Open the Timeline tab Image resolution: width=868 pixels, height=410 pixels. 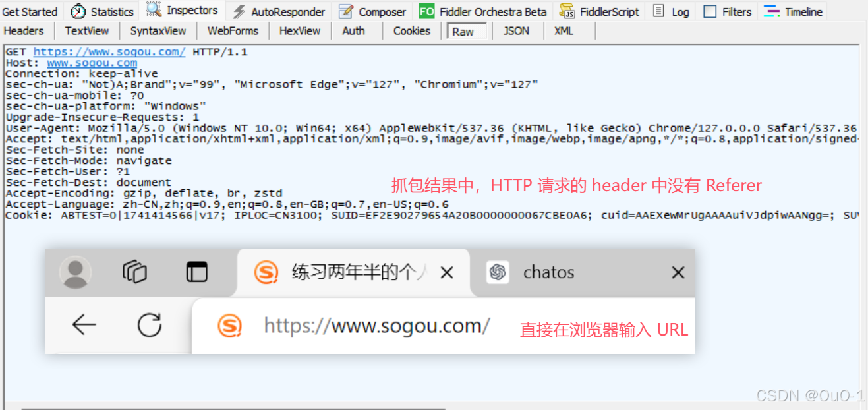click(794, 12)
